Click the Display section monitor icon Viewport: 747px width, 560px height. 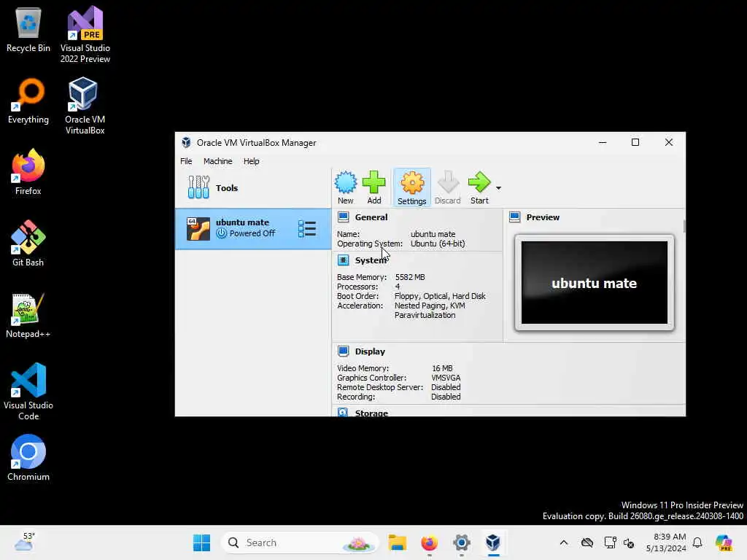344,351
